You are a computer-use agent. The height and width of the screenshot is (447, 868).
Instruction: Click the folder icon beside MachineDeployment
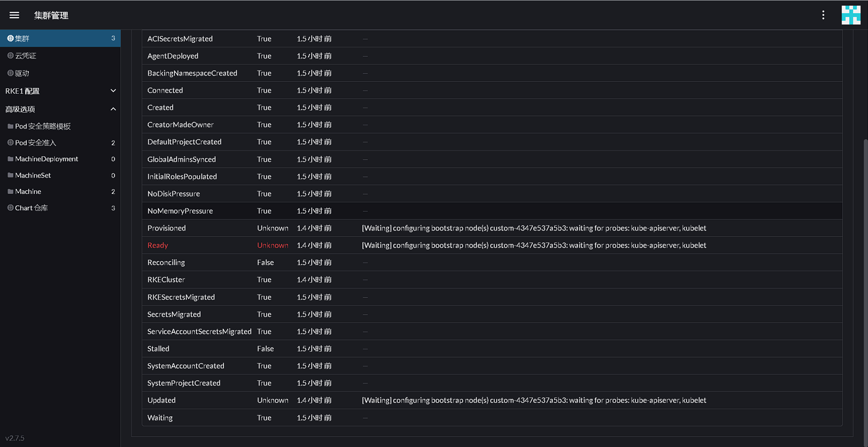click(10, 159)
